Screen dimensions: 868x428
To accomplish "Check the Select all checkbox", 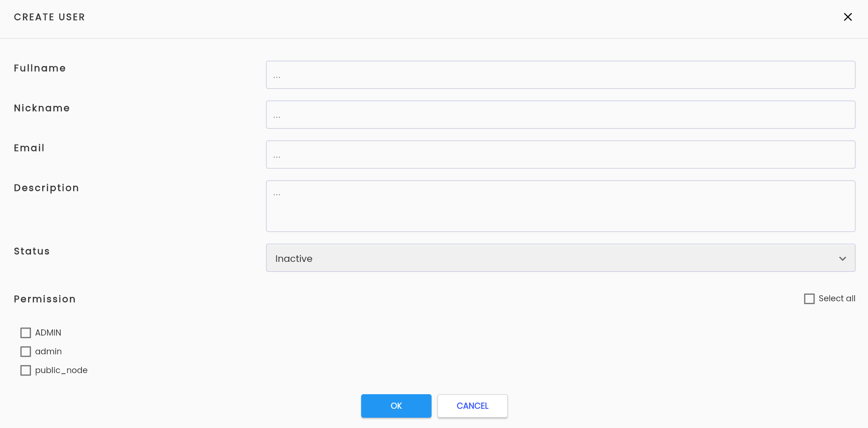I will tap(809, 298).
